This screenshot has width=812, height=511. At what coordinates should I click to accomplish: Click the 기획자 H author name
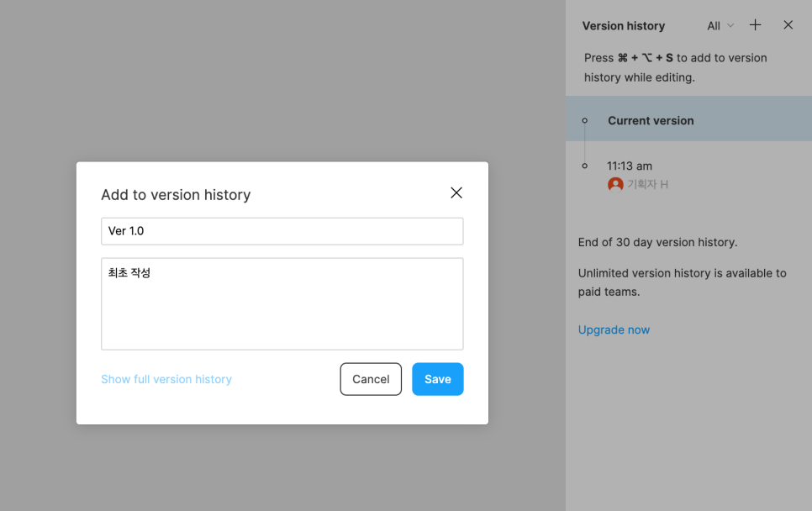648,184
